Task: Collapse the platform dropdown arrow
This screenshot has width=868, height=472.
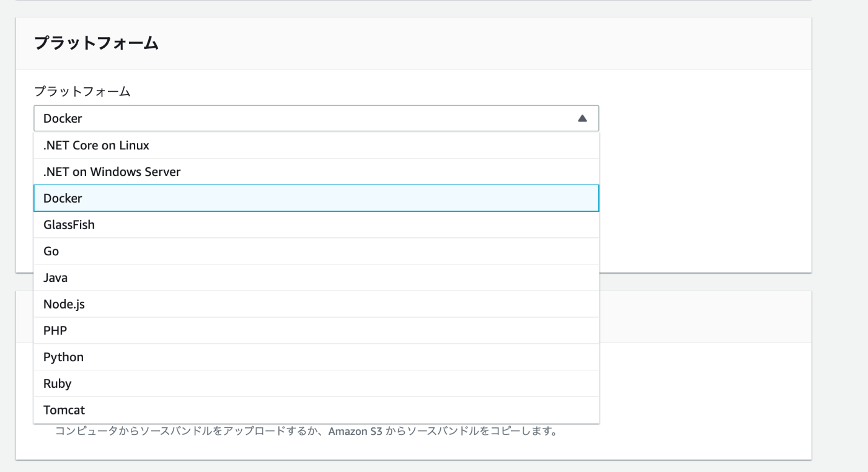Action: pos(582,118)
